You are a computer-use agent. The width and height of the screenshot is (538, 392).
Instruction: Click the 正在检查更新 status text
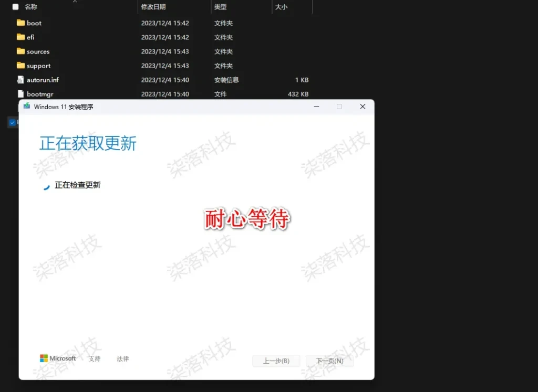78,185
